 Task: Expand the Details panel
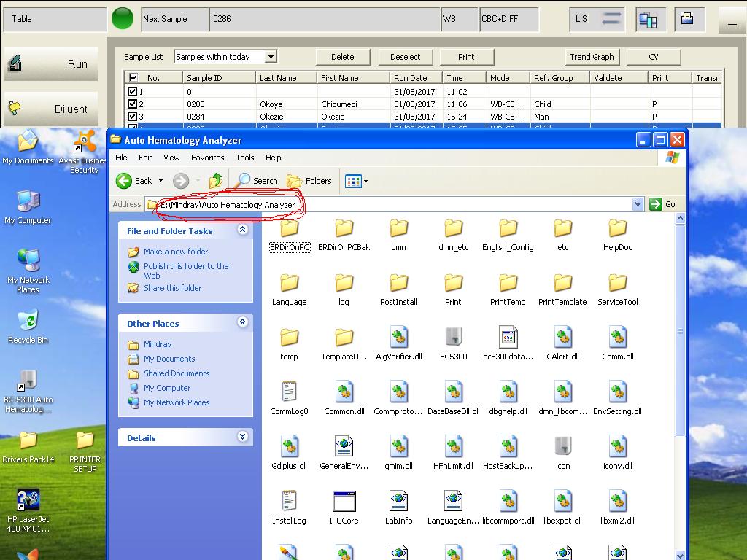click(242, 437)
